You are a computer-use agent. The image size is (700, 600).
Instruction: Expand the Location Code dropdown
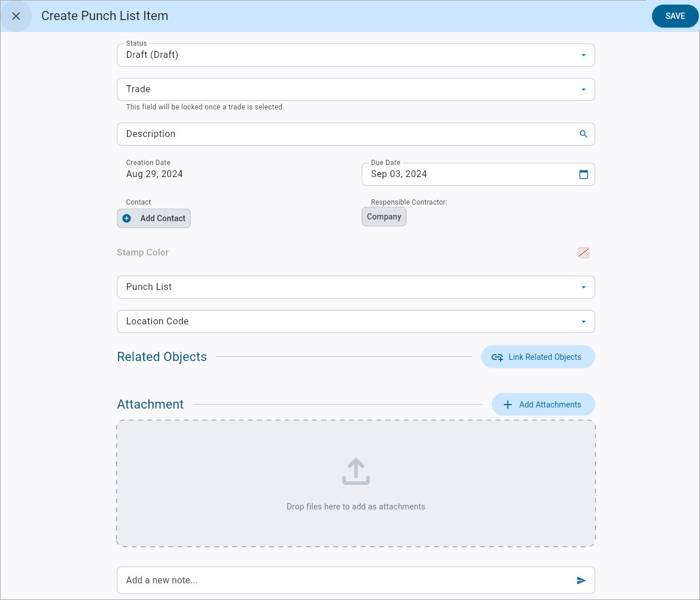(x=356, y=321)
